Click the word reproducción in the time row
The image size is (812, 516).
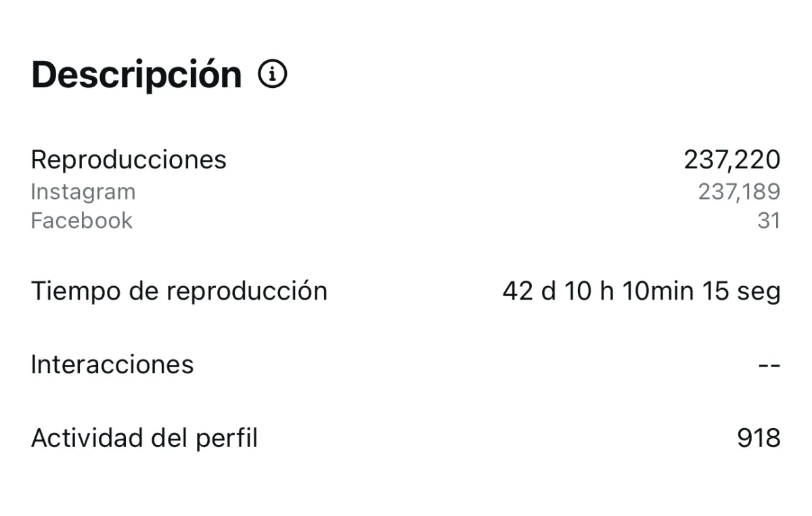(x=247, y=292)
